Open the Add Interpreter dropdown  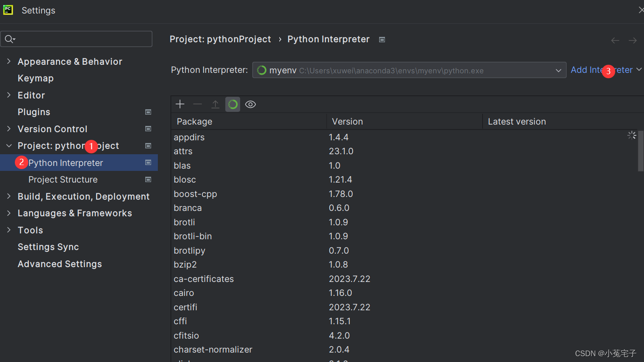click(606, 70)
